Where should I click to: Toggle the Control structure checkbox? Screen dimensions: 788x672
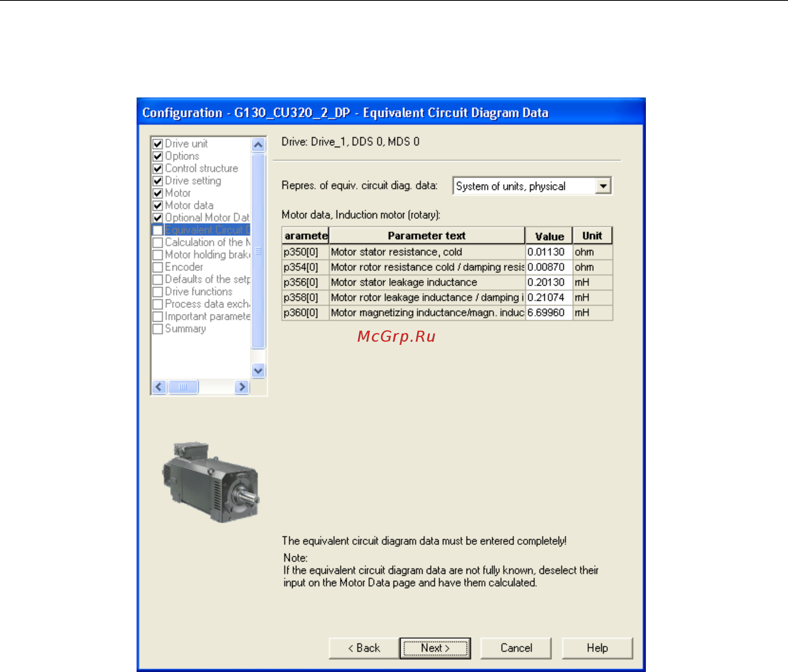pyautogui.click(x=158, y=168)
